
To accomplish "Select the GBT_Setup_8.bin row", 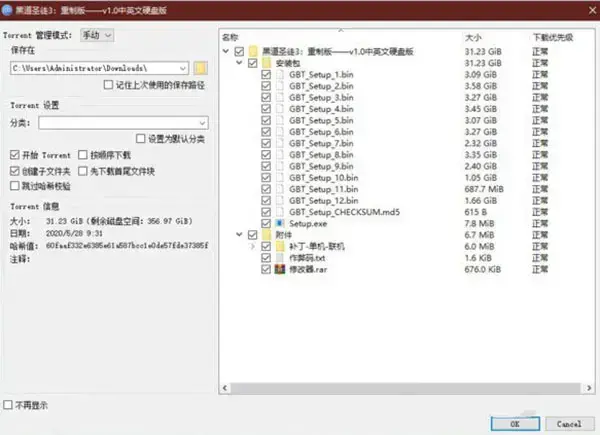I will 406,155.
